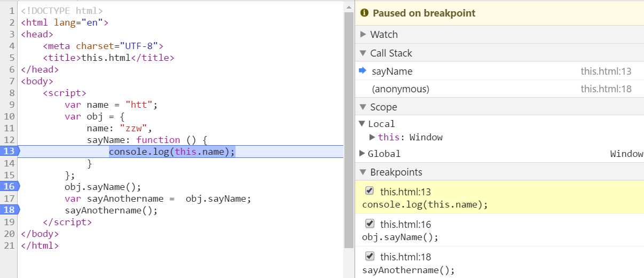This screenshot has height=278, width=644.
Task: Expand the 'this: Window' entry
Action: [x=372, y=137]
